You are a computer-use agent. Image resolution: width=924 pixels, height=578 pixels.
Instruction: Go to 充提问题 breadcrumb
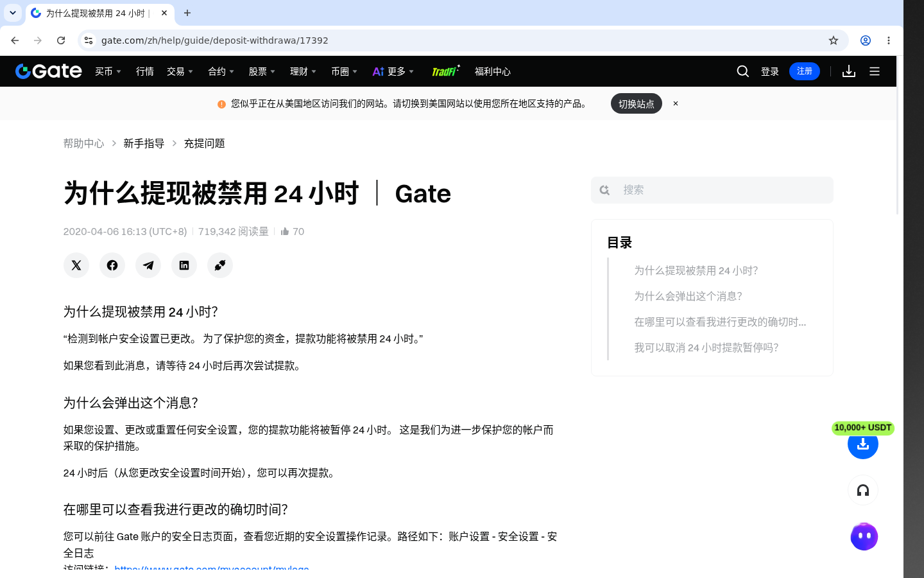click(204, 143)
